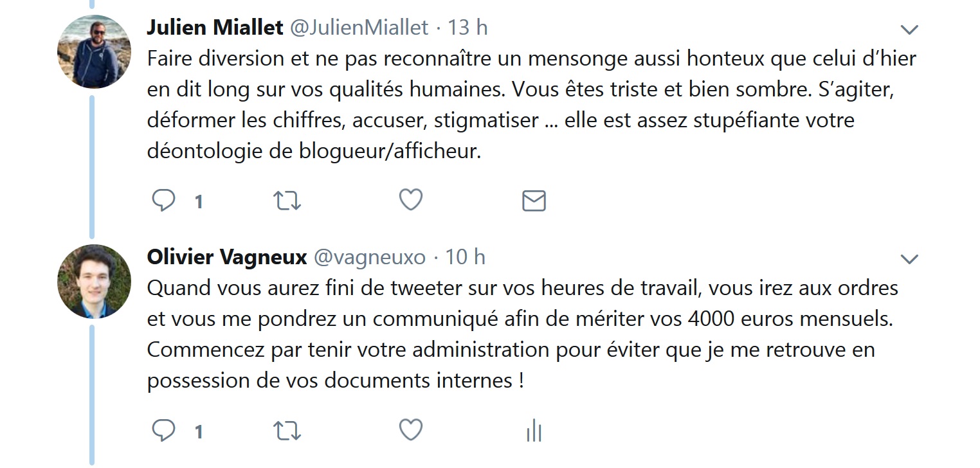Reply to Julien Miallet's tweet

pyautogui.click(x=163, y=201)
